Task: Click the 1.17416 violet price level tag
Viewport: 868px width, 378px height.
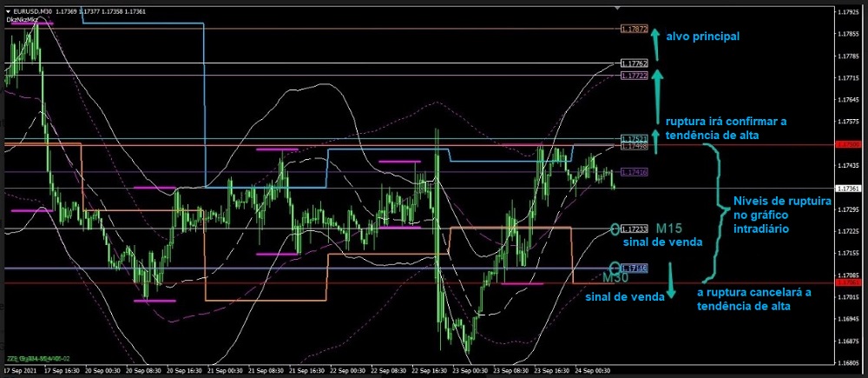Action: [x=635, y=173]
